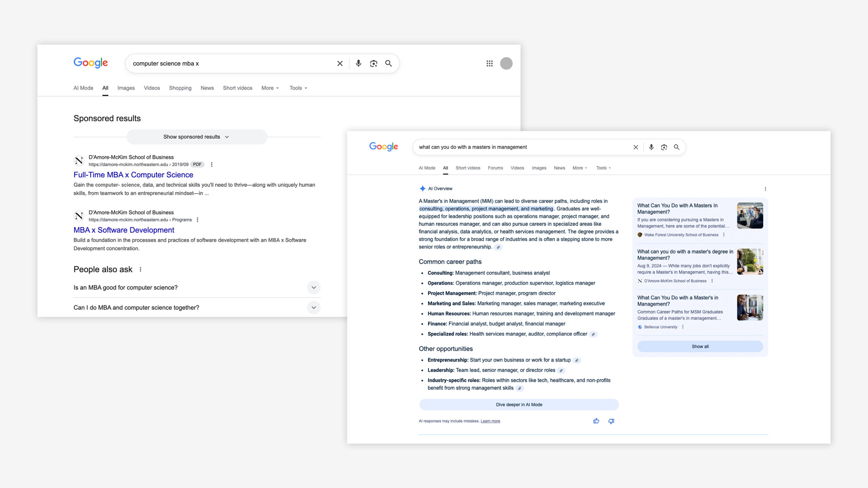Expand 'Is an MBA good for computer science?'
This screenshot has width=868, height=488.
(314, 288)
